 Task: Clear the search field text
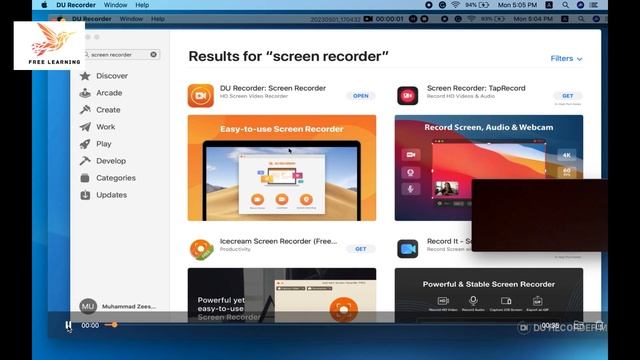(153, 54)
